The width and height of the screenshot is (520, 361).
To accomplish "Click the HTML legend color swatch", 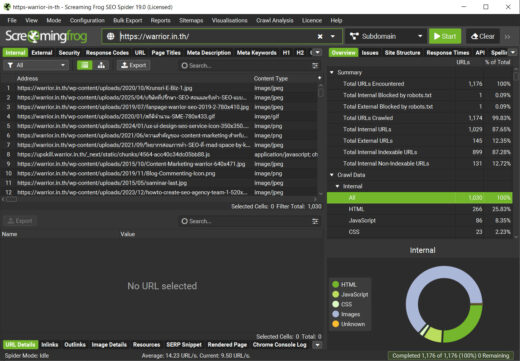I will tap(336, 284).
